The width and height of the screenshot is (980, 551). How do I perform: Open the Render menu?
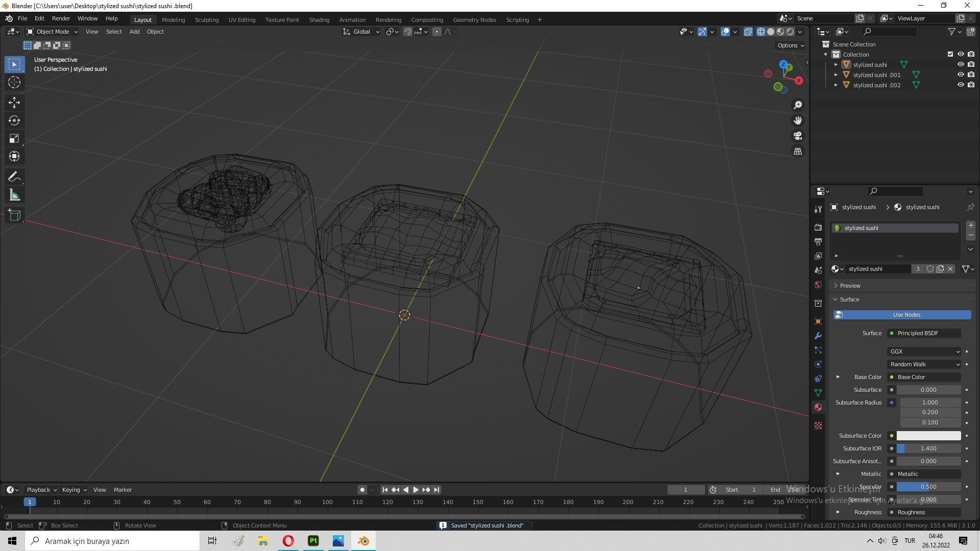pyautogui.click(x=61, y=19)
